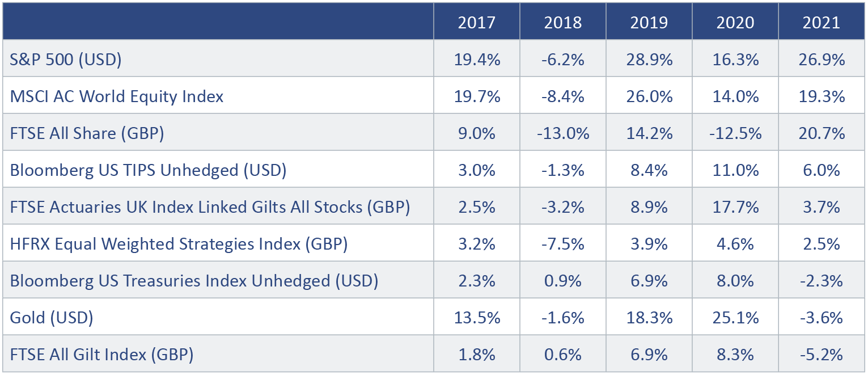Select the FTSE All Gilt Index (GBP) label
The width and height of the screenshot is (868, 375).
(x=102, y=355)
